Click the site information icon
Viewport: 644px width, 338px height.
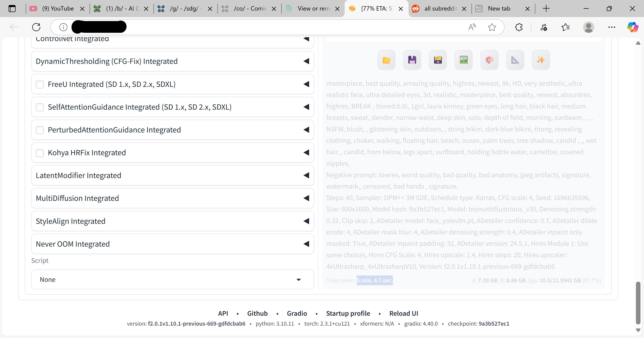(x=63, y=27)
